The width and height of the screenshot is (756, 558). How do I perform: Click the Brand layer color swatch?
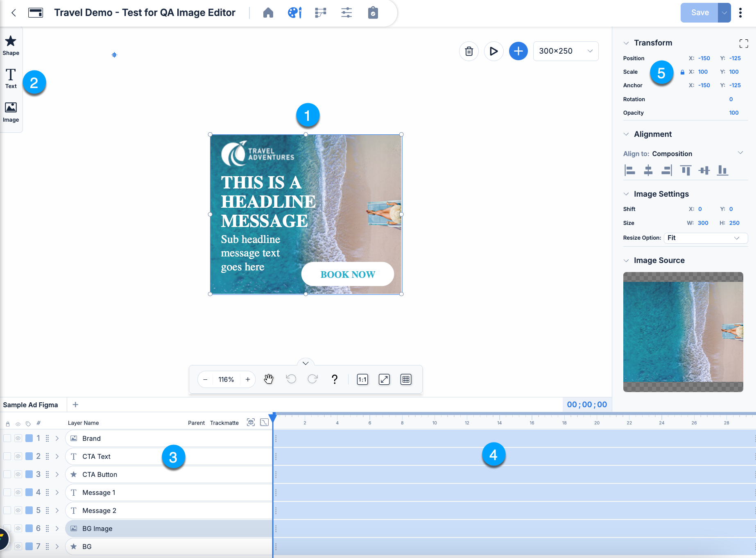[x=29, y=438]
